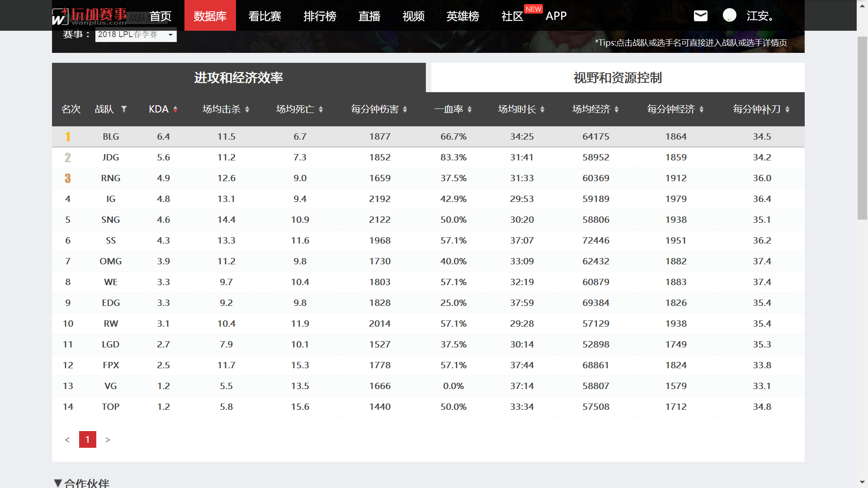Image resolution: width=868 pixels, height=488 pixels.
Task: Click the 名次 column header
Action: coord(71,109)
